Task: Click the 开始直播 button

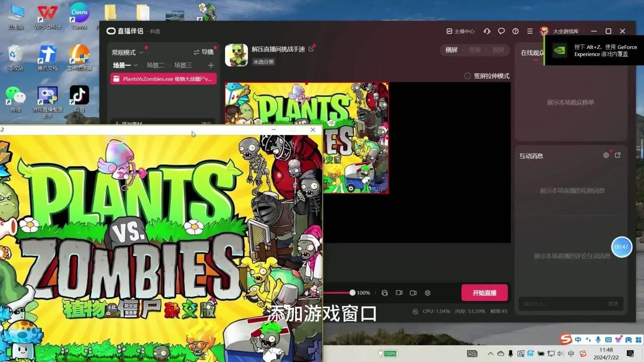Action: pos(485,293)
